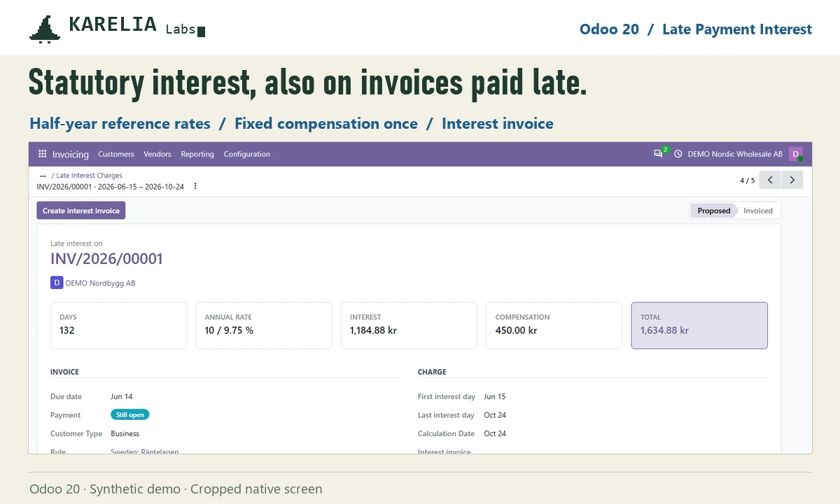Open the DEMO Nordbygg AB customer link
The height and width of the screenshot is (504, 840).
click(100, 283)
